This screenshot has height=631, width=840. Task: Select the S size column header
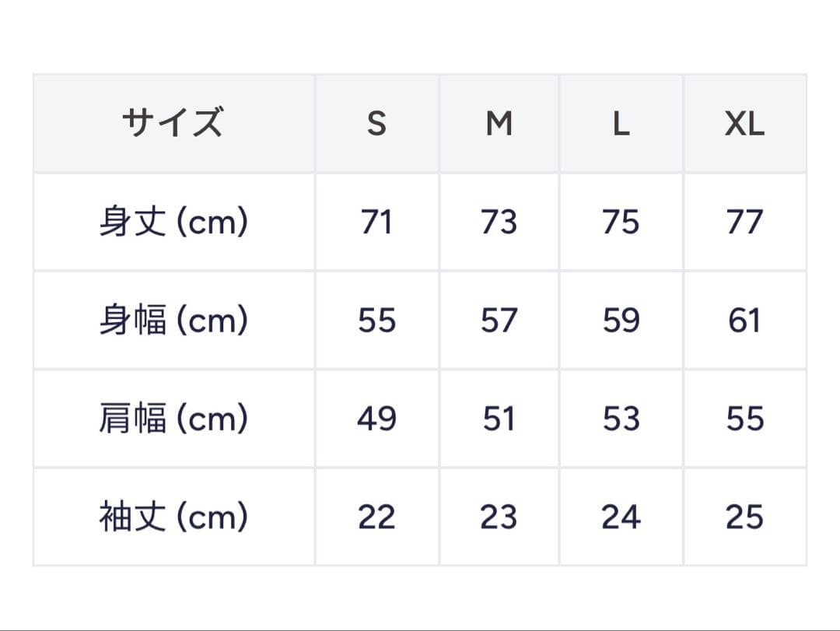pos(376,123)
